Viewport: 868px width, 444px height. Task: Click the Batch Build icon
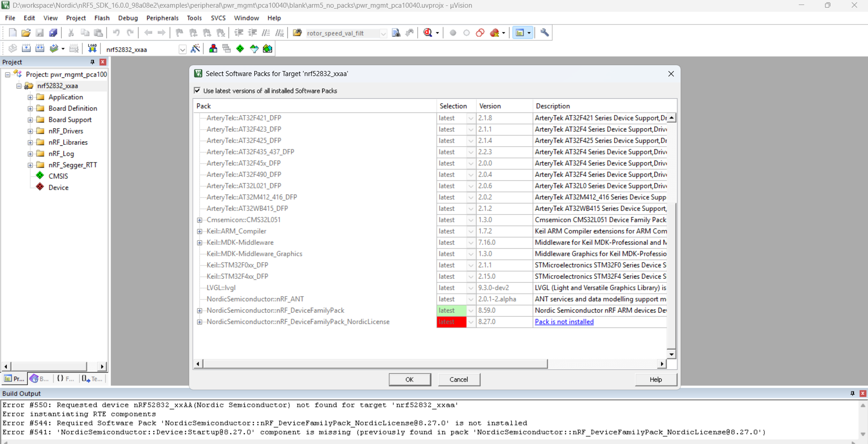[54, 48]
